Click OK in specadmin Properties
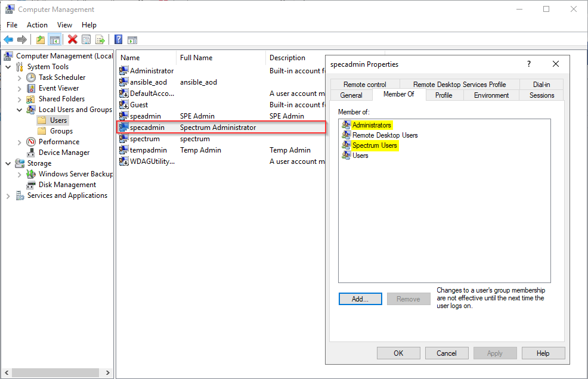The width and height of the screenshot is (588, 379). [398, 353]
